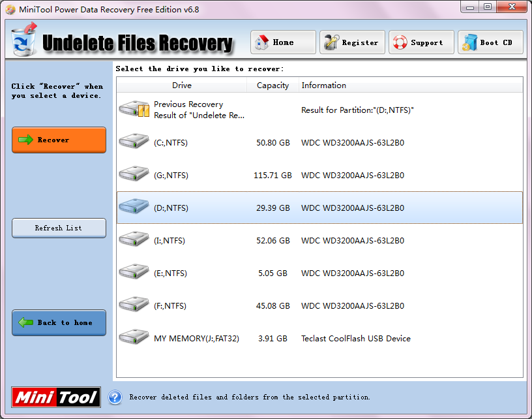Click the app icon in title bar

point(10,10)
